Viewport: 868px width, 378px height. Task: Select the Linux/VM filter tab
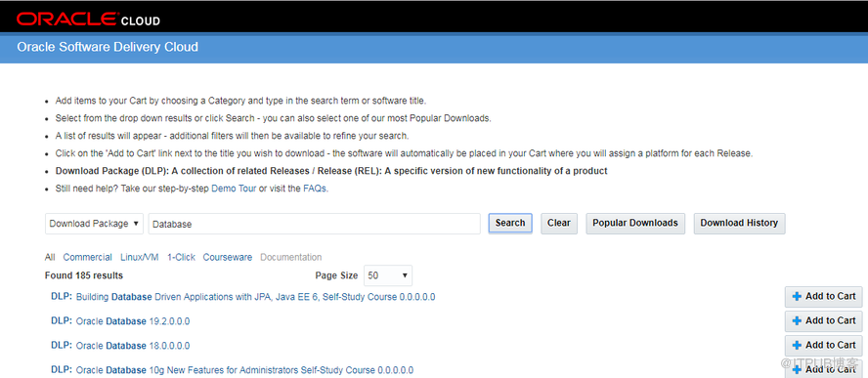[140, 257]
